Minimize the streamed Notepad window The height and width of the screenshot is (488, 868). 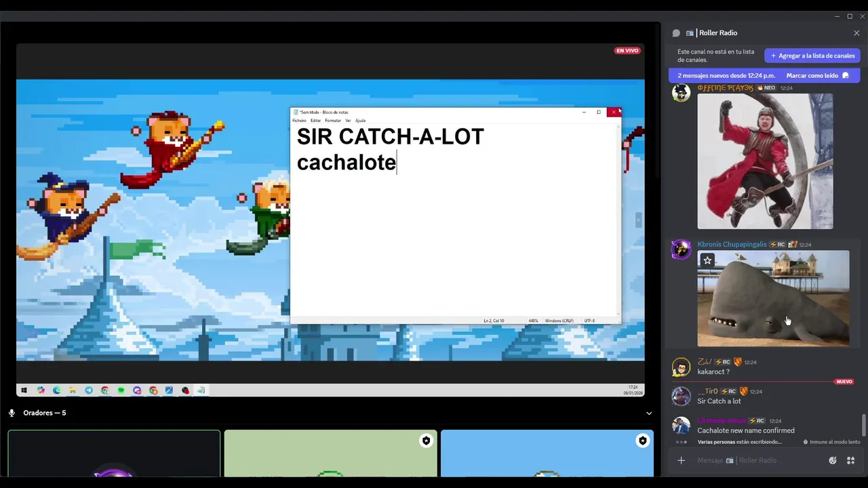[x=584, y=112]
